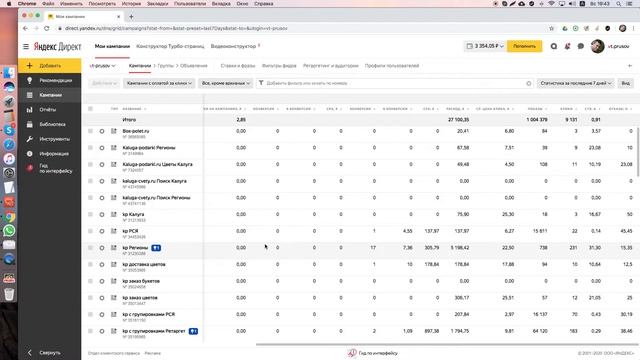
Task: Click the user avatar for vt-prusov
Action: tap(598, 46)
